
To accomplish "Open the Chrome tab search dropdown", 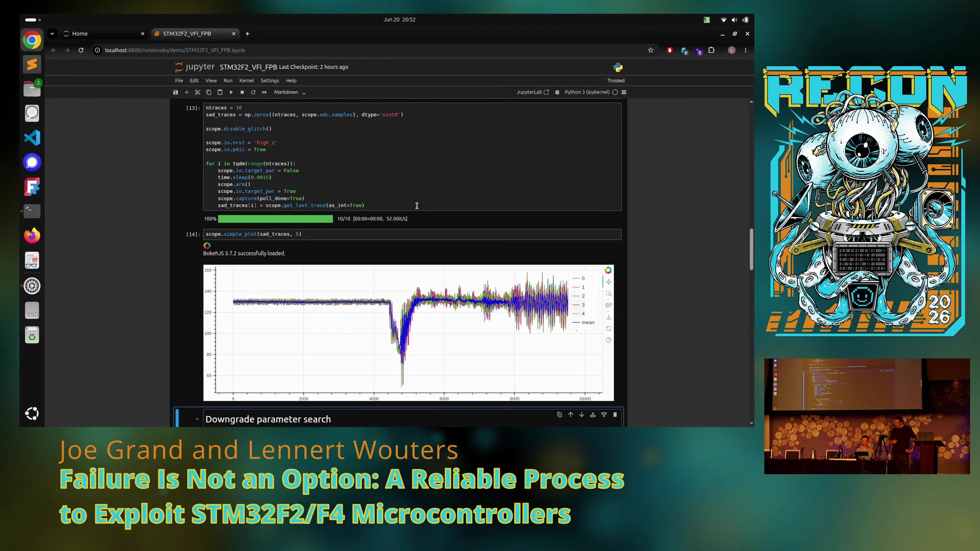I will [x=52, y=33].
